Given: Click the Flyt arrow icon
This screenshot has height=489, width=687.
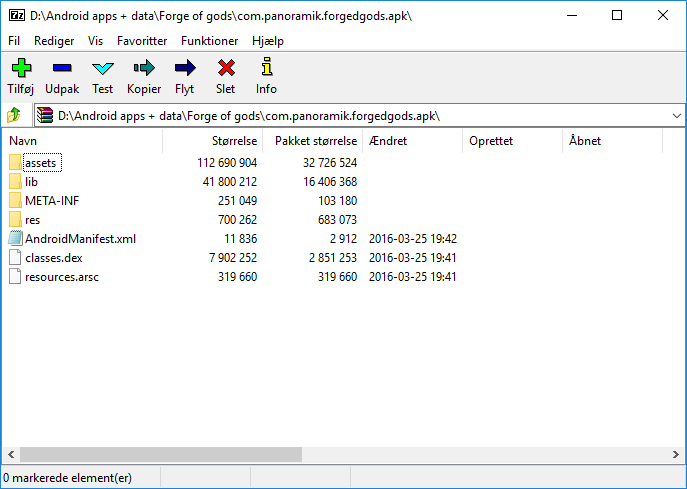Looking at the screenshot, I should 185,69.
